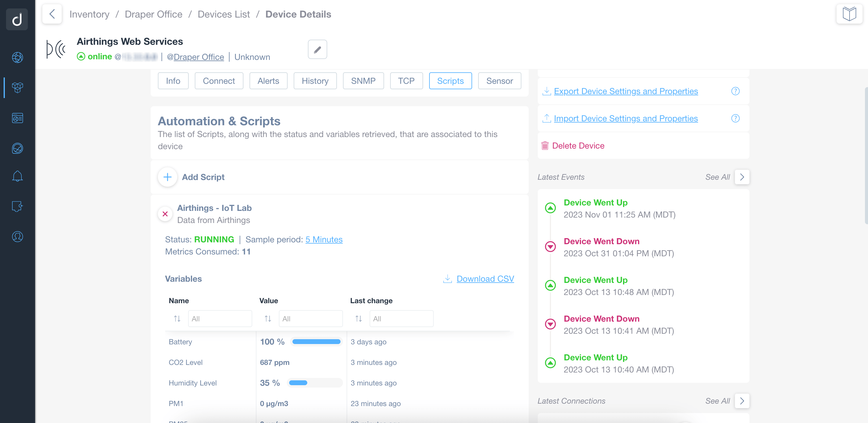Select the Scripts tab

pos(451,81)
